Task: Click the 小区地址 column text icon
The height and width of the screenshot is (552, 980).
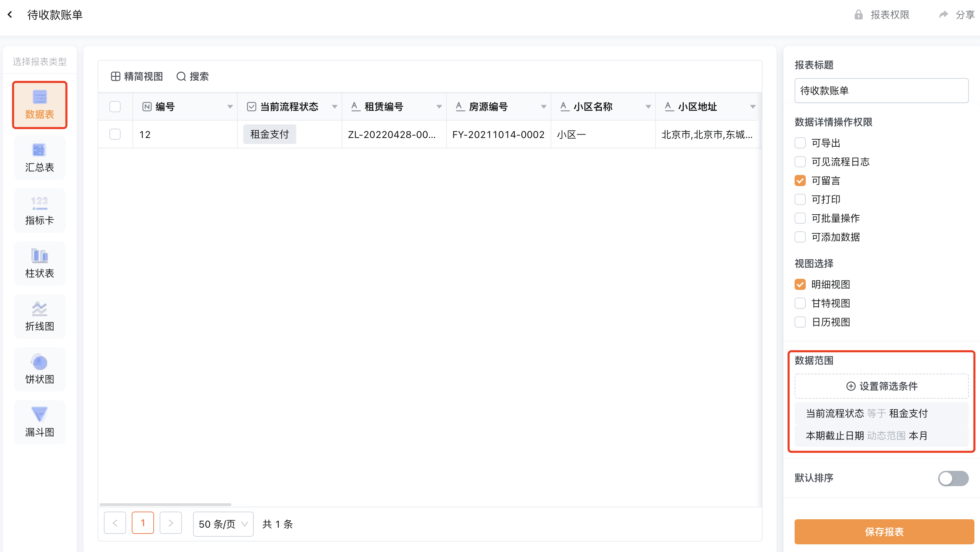Action: [x=669, y=107]
